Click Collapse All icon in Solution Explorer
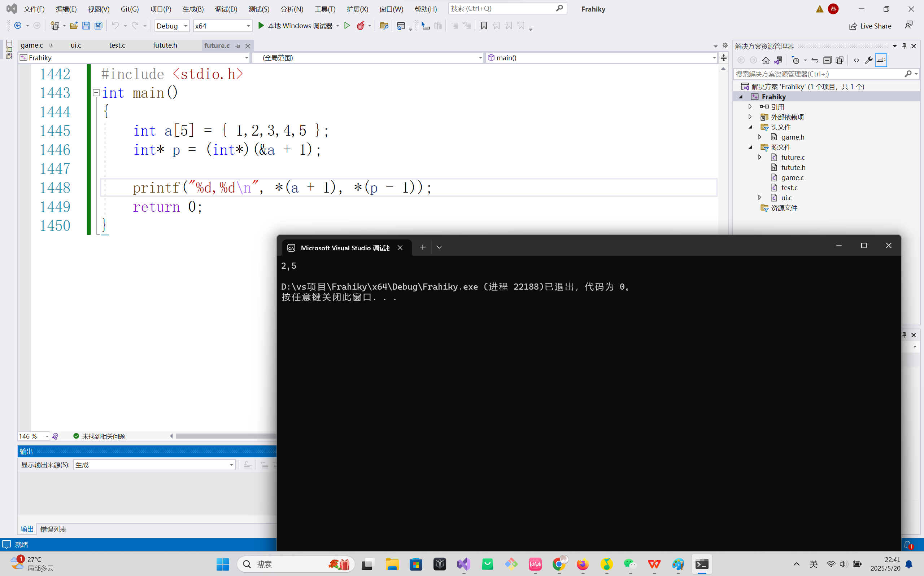Screen dimensions: 924x576 coord(827,60)
